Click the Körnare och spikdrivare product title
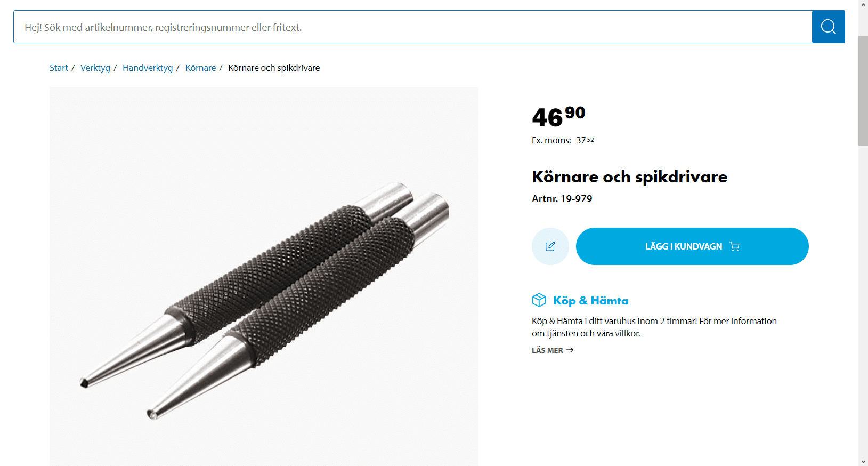The width and height of the screenshot is (868, 466). [629, 176]
